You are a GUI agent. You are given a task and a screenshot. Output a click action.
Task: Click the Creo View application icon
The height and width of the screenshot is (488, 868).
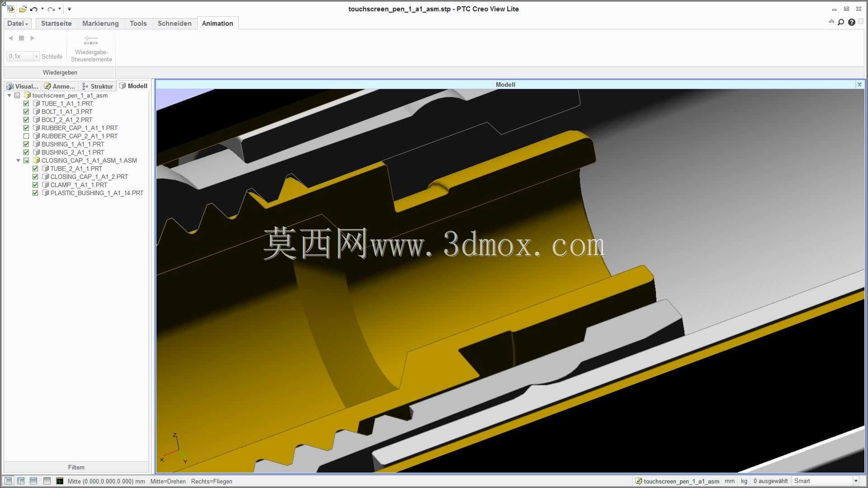tap(11, 9)
